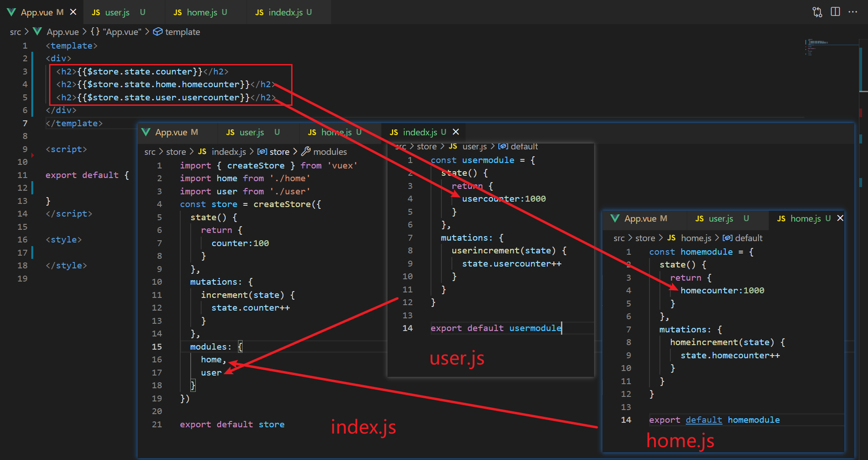Viewport: 868px width, 460px height.
Task: Click the wrench icon next to modules breadcrumb
Action: pos(306,151)
